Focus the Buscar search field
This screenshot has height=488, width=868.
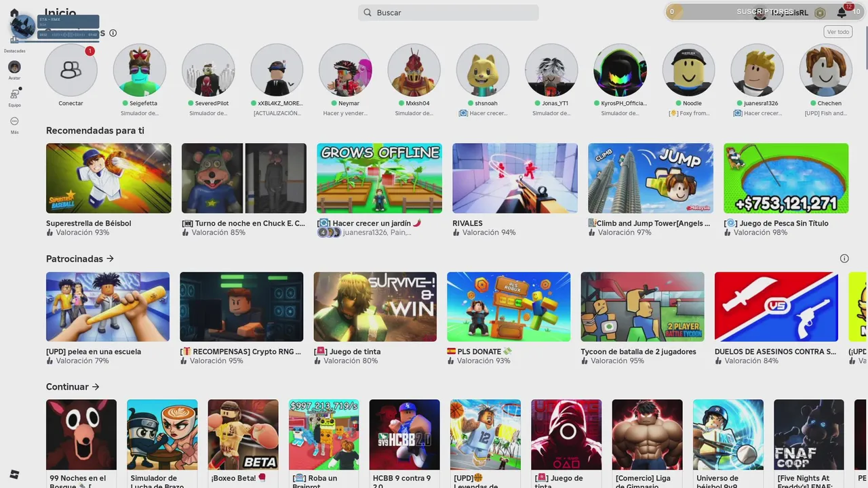(448, 12)
